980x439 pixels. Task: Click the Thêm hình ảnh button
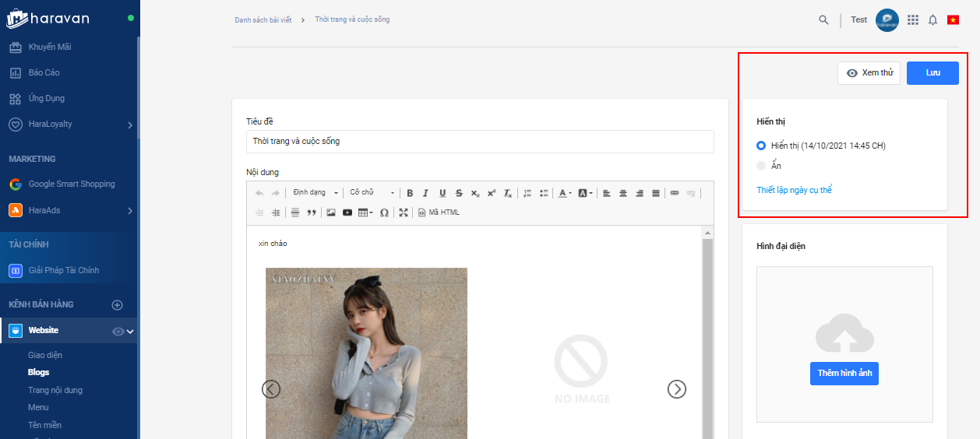pyautogui.click(x=844, y=374)
